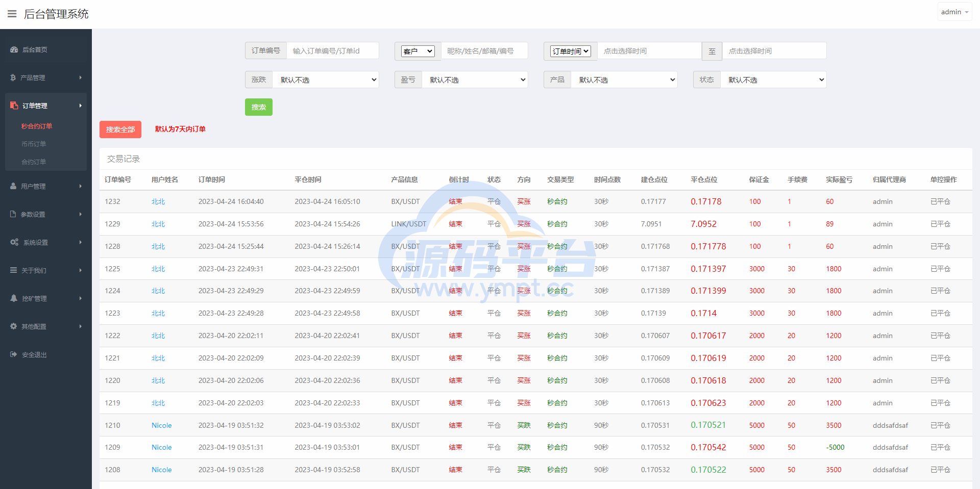Click order time 2023-04-20 22:02:11
Viewport: 980px width, 489px height.
(231, 336)
